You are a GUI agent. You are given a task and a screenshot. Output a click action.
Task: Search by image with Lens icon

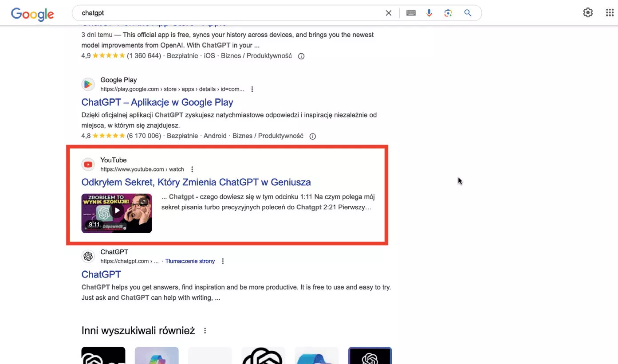click(x=448, y=13)
